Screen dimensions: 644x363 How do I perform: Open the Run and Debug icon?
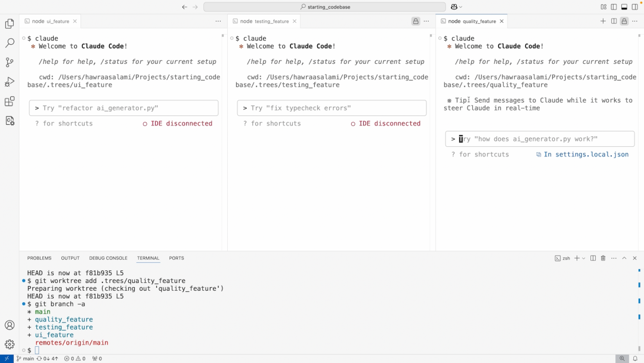point(9,82)
